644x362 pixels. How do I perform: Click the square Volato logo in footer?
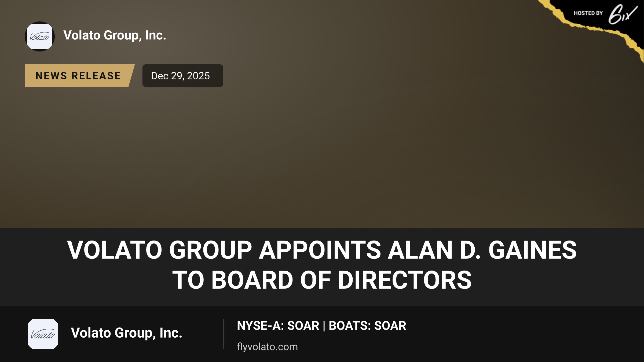(x=43, y=334)
